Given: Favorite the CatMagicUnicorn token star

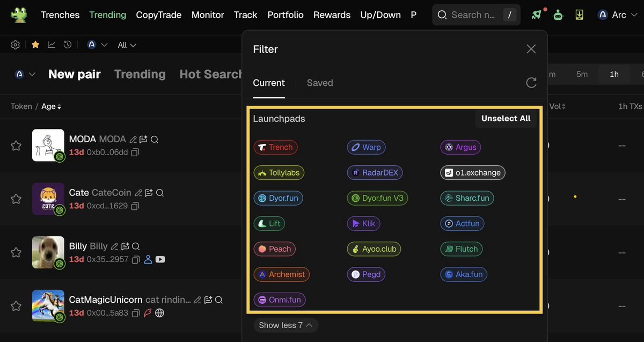Looking at the screenshot, I should [16, 306].
